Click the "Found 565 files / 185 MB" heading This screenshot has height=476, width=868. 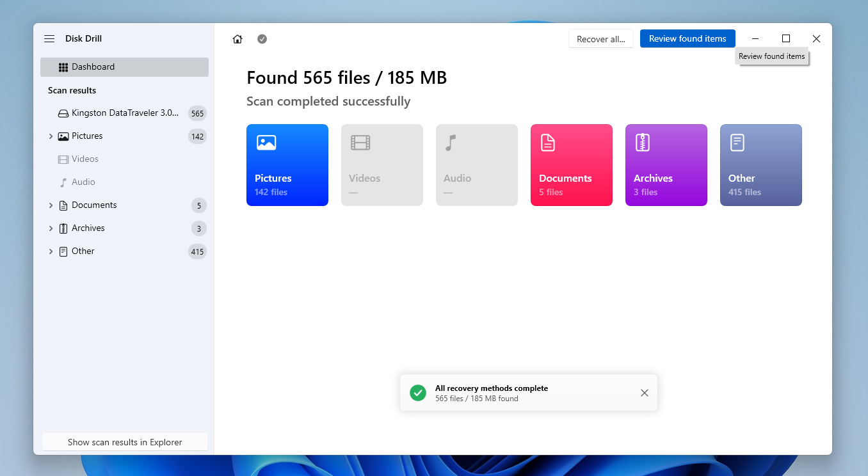(347, 78)
